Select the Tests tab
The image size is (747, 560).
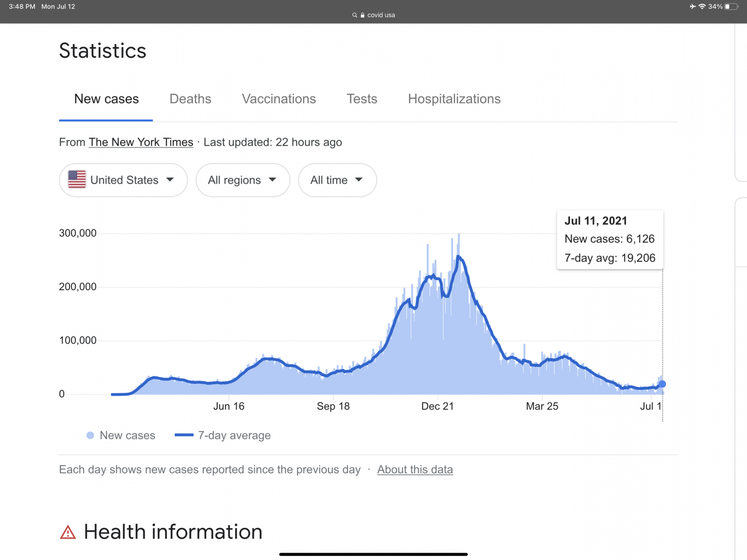(362, 99)
